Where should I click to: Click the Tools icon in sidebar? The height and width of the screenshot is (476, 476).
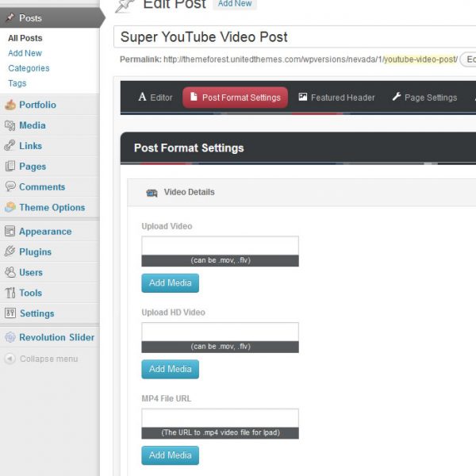click(x=10, y=294)
